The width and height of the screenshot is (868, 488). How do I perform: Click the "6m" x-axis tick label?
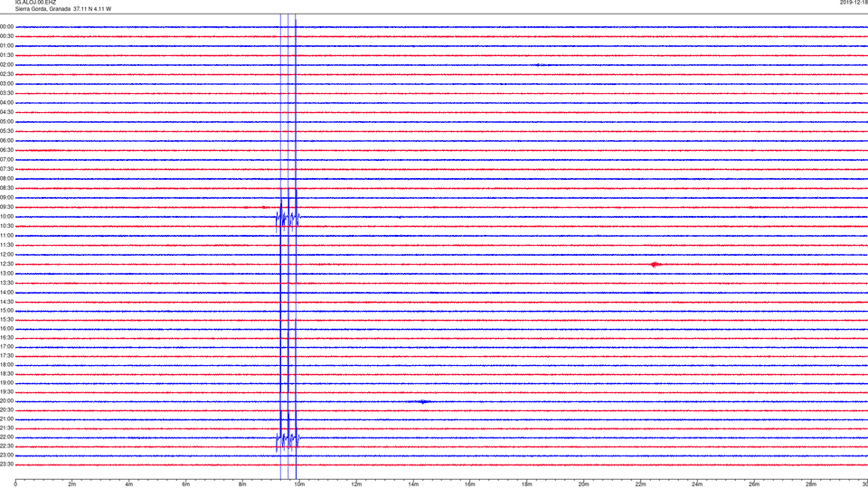coord(186,484)
